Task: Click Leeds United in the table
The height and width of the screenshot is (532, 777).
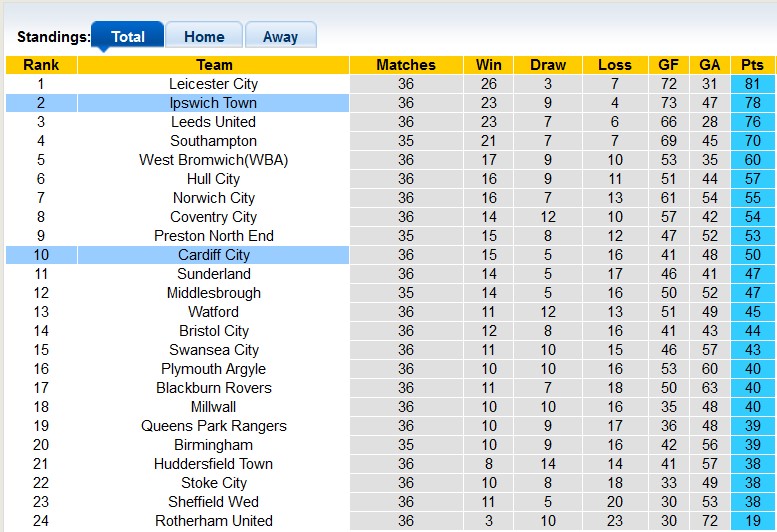Action: [x=213, y=122]
